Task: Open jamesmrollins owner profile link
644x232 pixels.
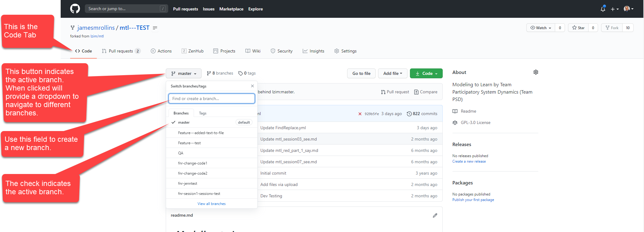Action: click(96, 28)
